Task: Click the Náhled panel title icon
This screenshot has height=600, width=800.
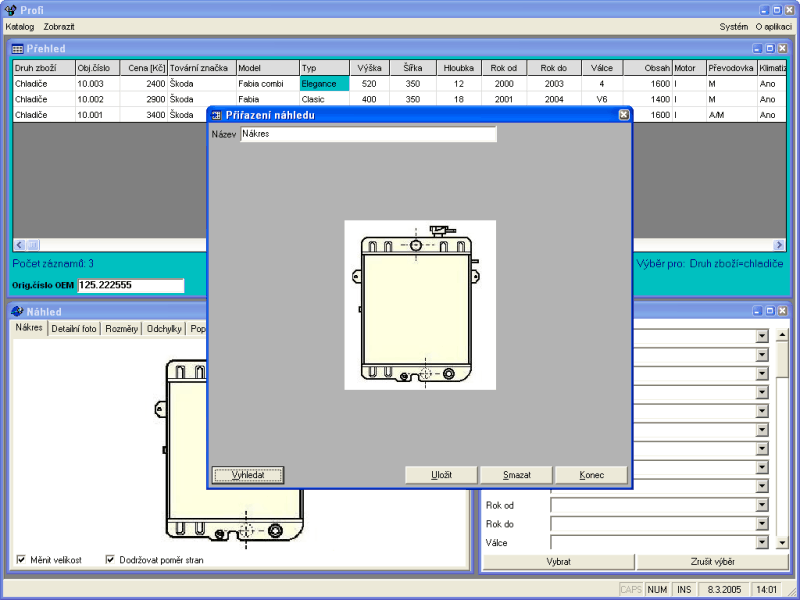Action: pyautogui.click(x=17, y=311)
